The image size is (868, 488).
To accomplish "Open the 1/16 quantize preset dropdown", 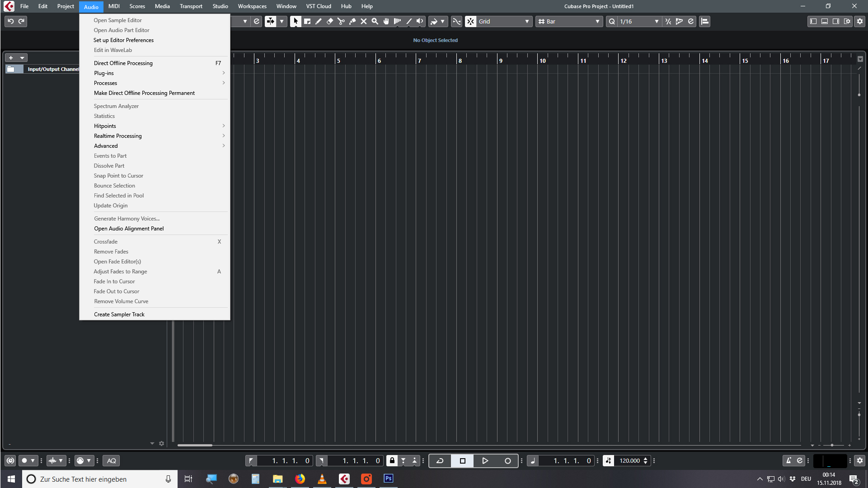I will [656, 21].
